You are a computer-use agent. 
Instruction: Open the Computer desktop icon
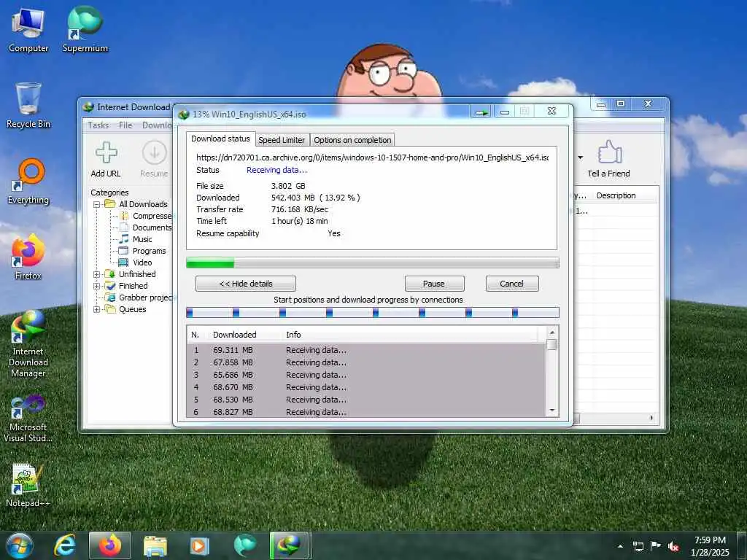[28, 29]
